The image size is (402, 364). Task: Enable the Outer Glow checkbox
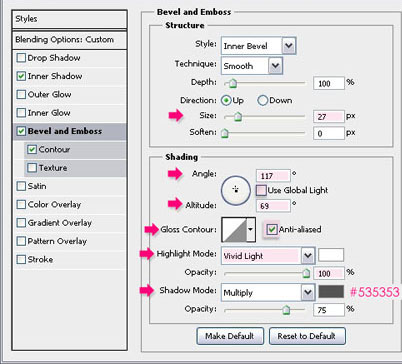tap(21, 94)
